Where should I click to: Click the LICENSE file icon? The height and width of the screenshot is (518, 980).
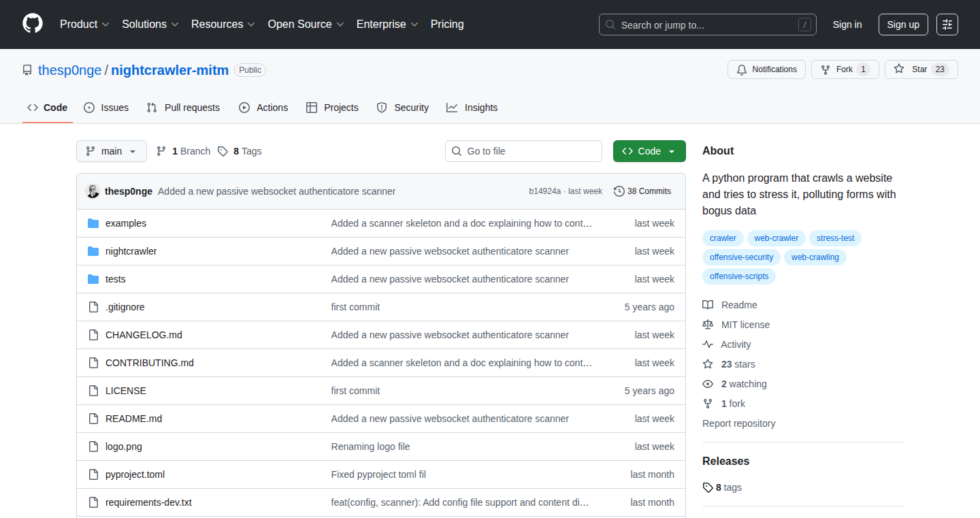(x=93, y=391)
